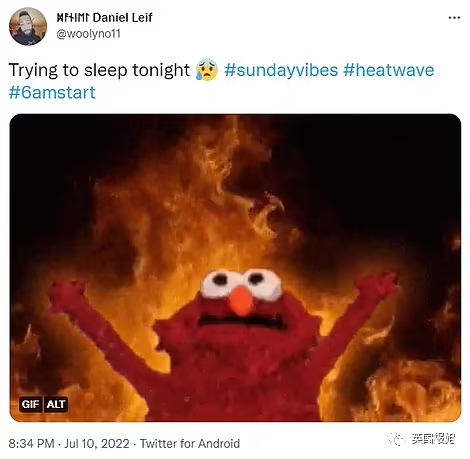Screen dimensions: 470x459
Task: Click the runic symbols before the name
Action: [73, 18]
